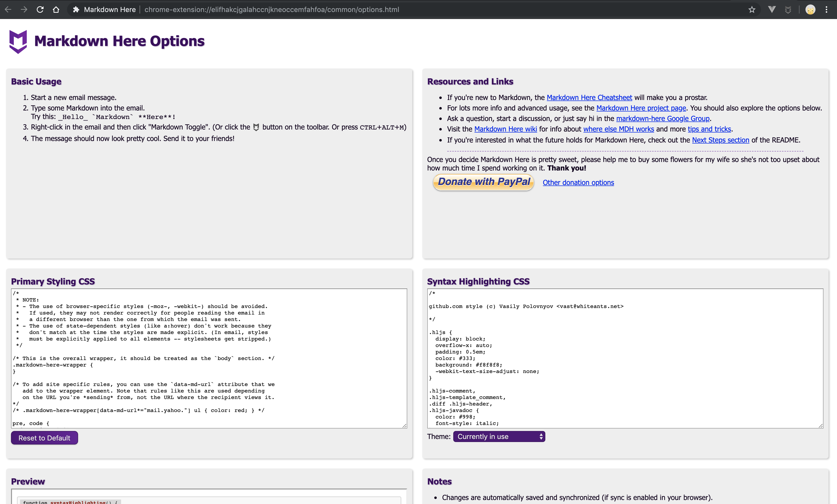Image resolution: width=837 pixels, height=504 pixels.
Task: Open the cat avatar profile menu
Action: (x=810, y=9)
